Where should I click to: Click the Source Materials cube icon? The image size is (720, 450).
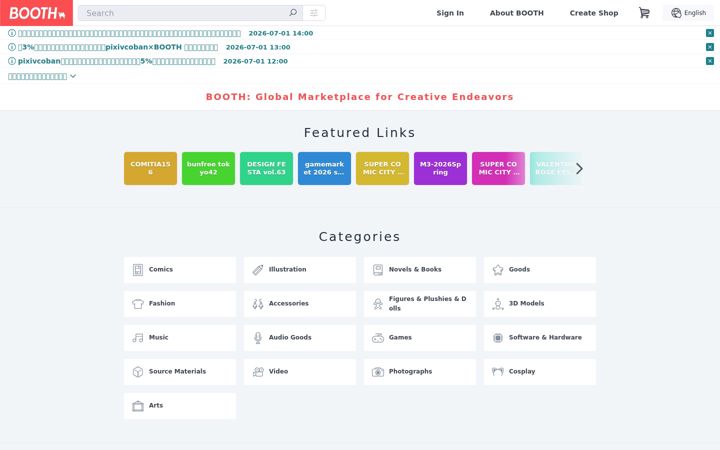[x=138, y=372]
